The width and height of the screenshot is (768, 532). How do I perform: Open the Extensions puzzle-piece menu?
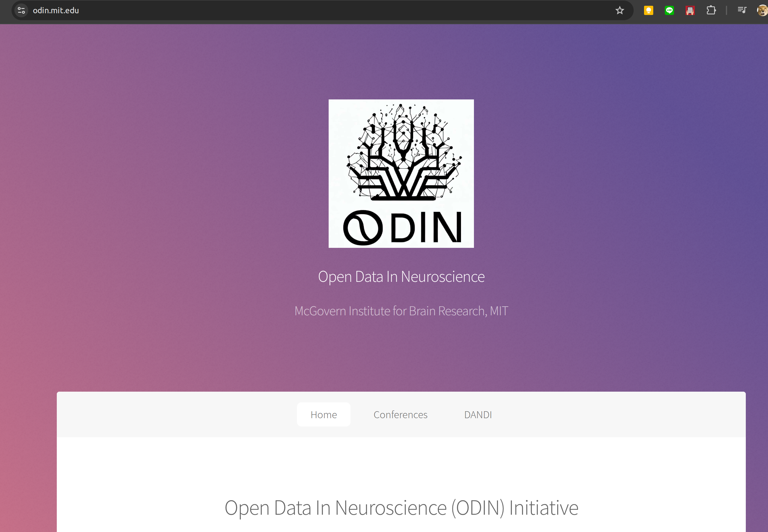(x=711, y=10)
